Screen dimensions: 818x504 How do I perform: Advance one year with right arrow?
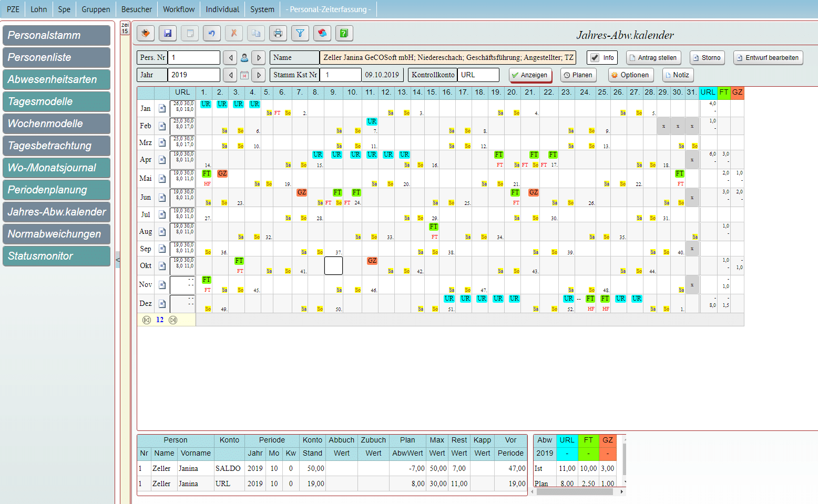tap(258, 75)
